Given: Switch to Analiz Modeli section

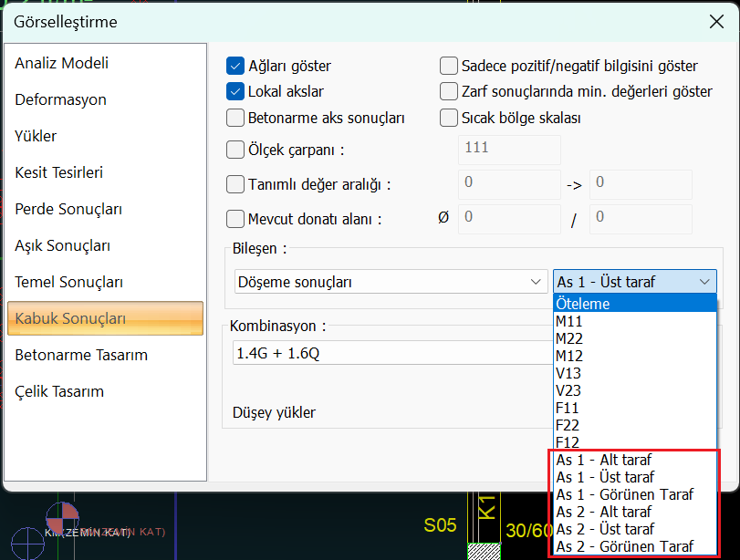Looking at the screenshot, I should coord(62,63).
